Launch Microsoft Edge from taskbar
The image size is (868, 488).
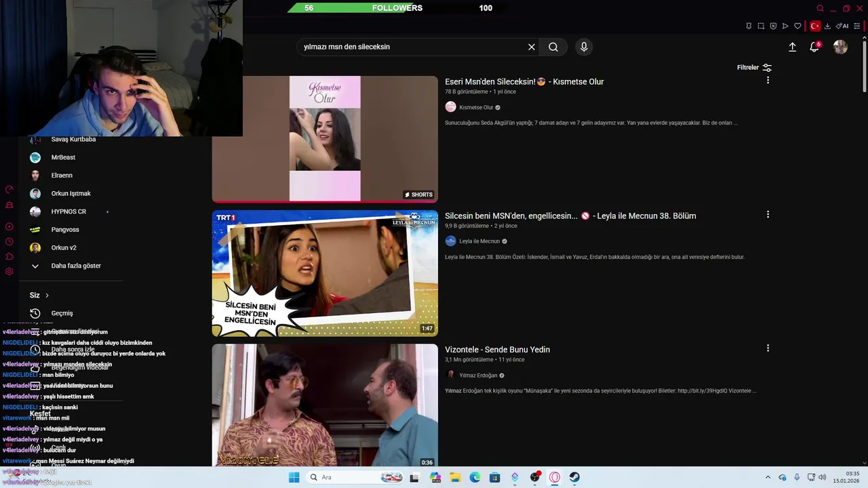475,477
